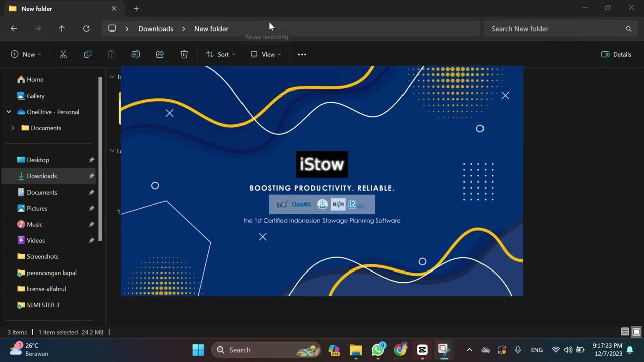
Task: Click the ENG language indicator
Action: point(537,350)
